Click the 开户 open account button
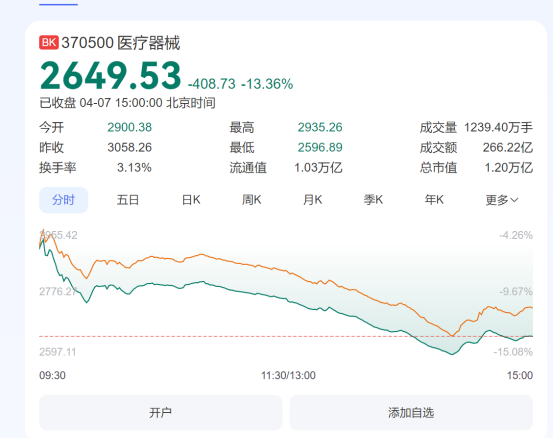 pos(161,412)
